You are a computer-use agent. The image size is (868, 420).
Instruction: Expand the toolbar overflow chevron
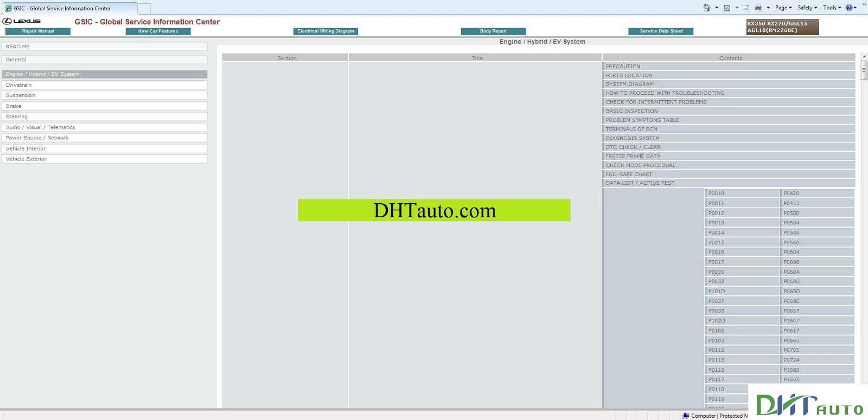pos(864,4)
